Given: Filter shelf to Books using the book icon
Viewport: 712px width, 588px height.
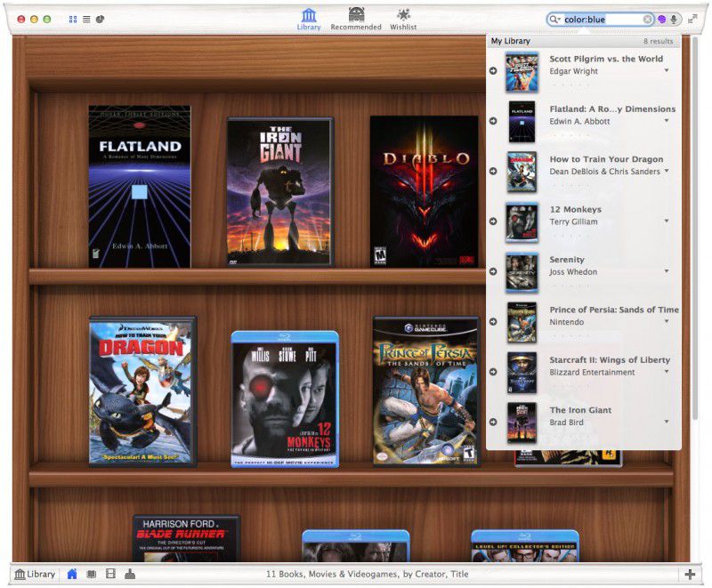Looking at the screenshot, I should tap(92, 575).
